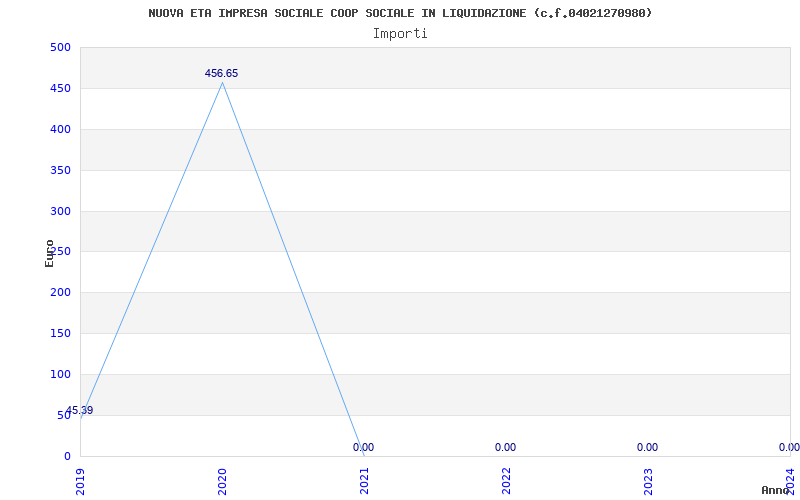This screenshot has height=500, width=800.
Task: Click the 300 y-axis tick label
Action: [60, 211]
